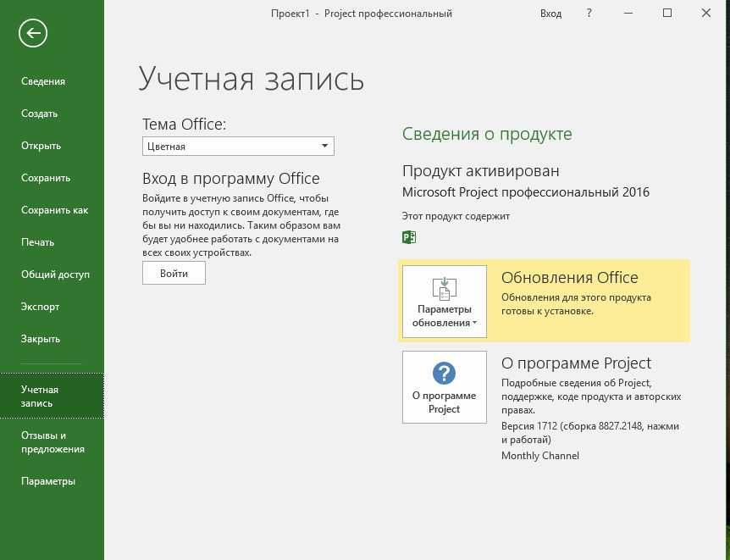Click Вход in the title bar
The height and width of the screenshot is (560, 730).
point(550,14)
